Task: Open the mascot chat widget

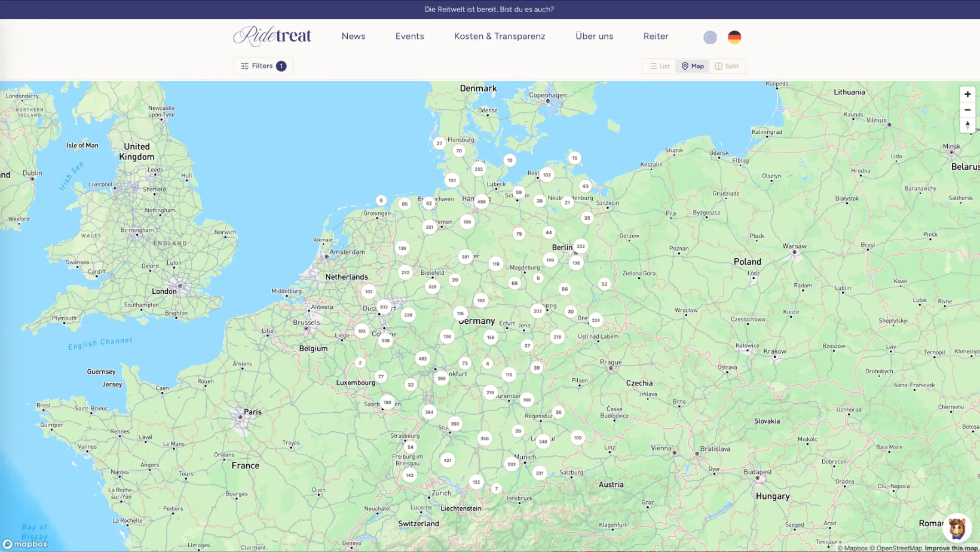Action: click(x=957, y=528)
